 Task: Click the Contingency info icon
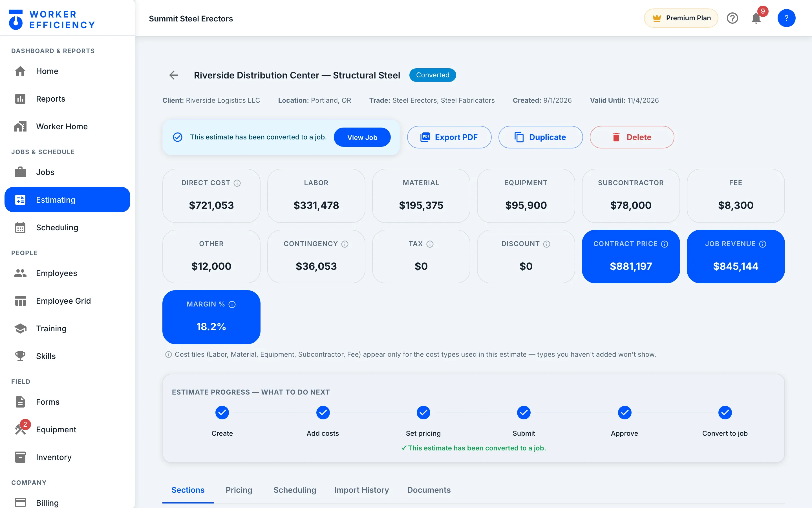[345, 244]
